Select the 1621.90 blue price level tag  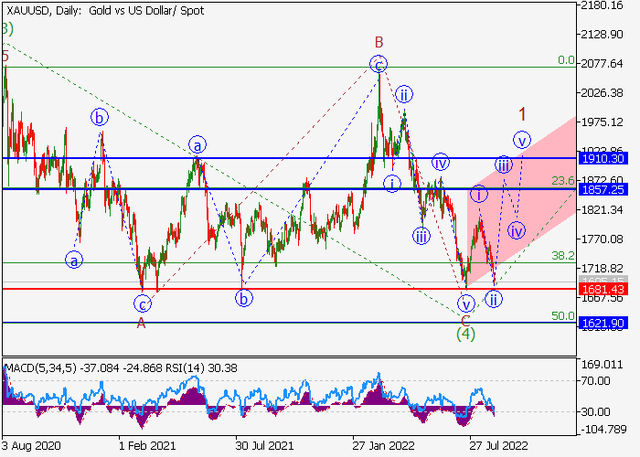pyautogui.click(x=603, y=323)
